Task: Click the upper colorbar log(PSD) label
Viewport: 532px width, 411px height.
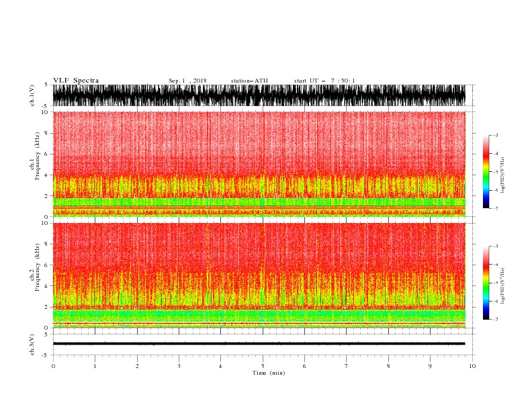Action: [x=502, y=175]
